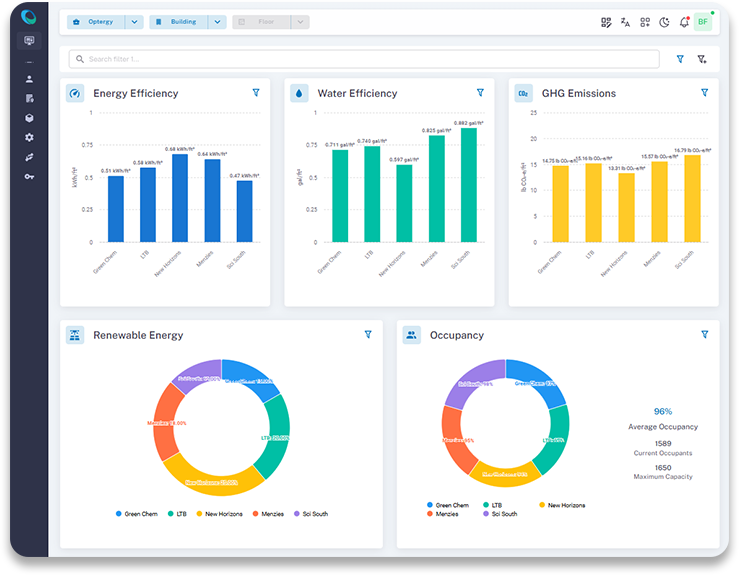Open the GHG Emissions filter icon
Screen dimensions: 739x575
coord(704,93)
